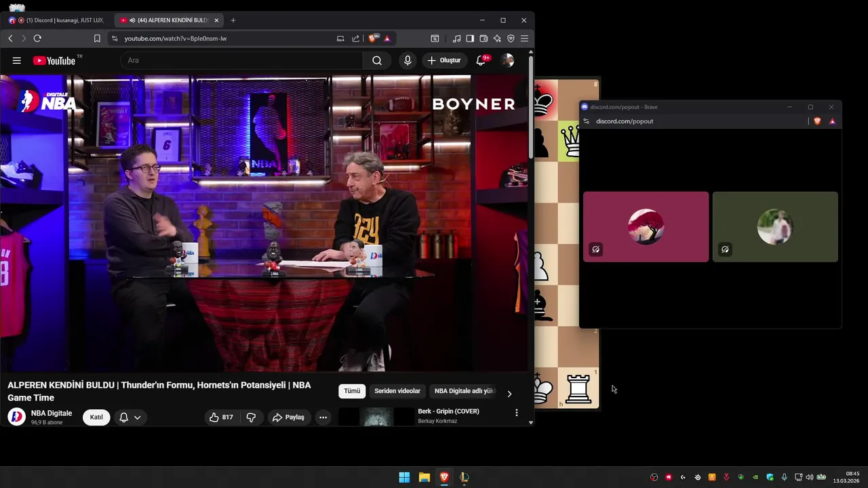The width and height of the screenshot is (868, 488).
Task: Reload the YouTube page
Action: click(37, 39)
